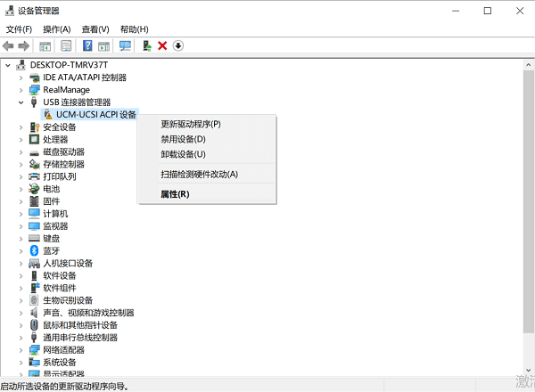Open the 操作(A) menu in the menu bar
The width and height of the screenshot is (535, 392).
click(56, 29)
